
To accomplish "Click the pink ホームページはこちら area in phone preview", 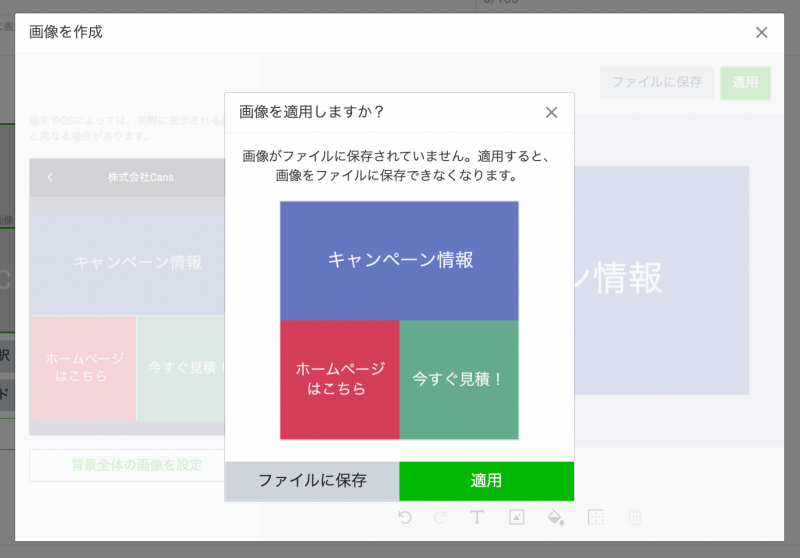I will (x=84, y=367).
